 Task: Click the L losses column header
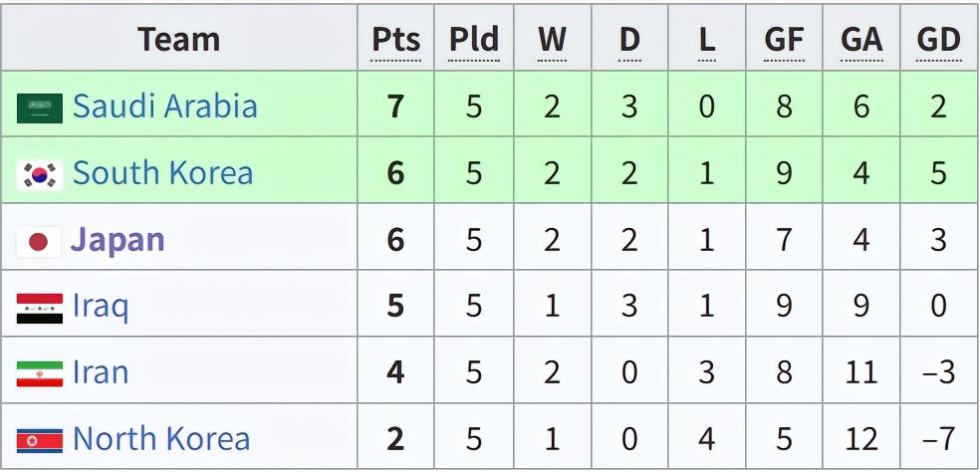pyautogui.click(x=707, y=39)
